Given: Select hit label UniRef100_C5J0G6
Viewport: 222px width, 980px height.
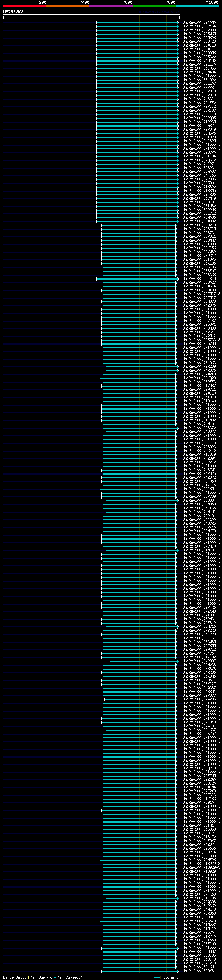Looking at the screenshot, I should point(199,68).
